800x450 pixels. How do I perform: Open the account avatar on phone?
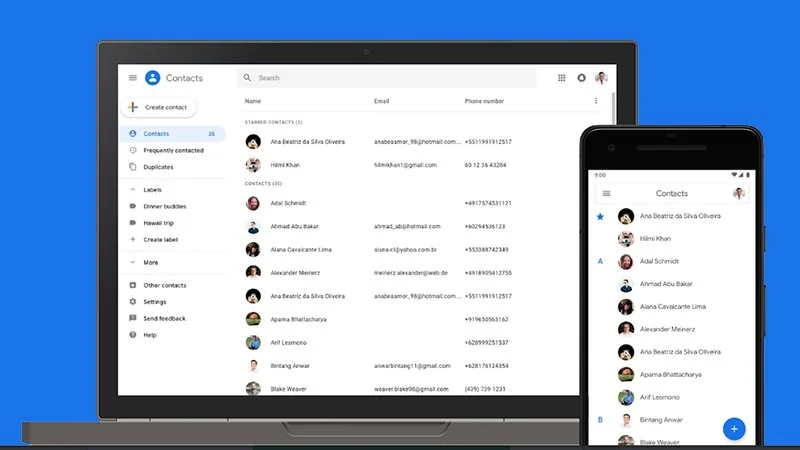point(738,193)
